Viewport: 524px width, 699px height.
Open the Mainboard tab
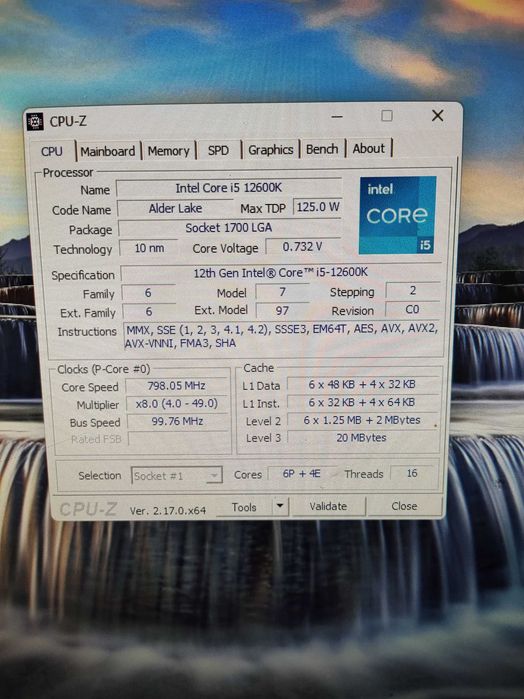pos(107,151)
